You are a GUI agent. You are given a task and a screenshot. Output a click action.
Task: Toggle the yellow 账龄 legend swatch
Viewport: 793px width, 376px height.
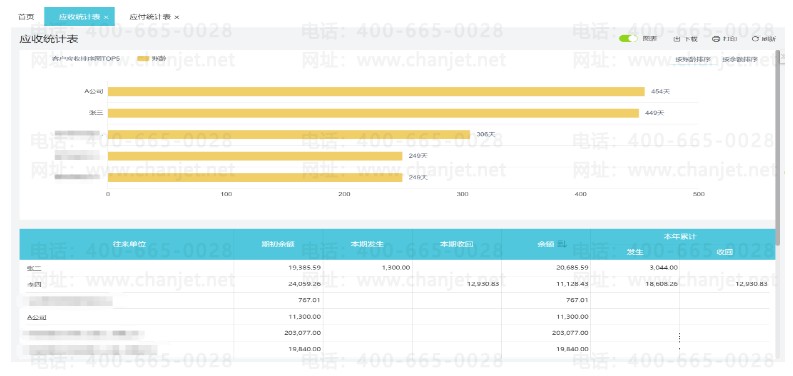(143, 59)
